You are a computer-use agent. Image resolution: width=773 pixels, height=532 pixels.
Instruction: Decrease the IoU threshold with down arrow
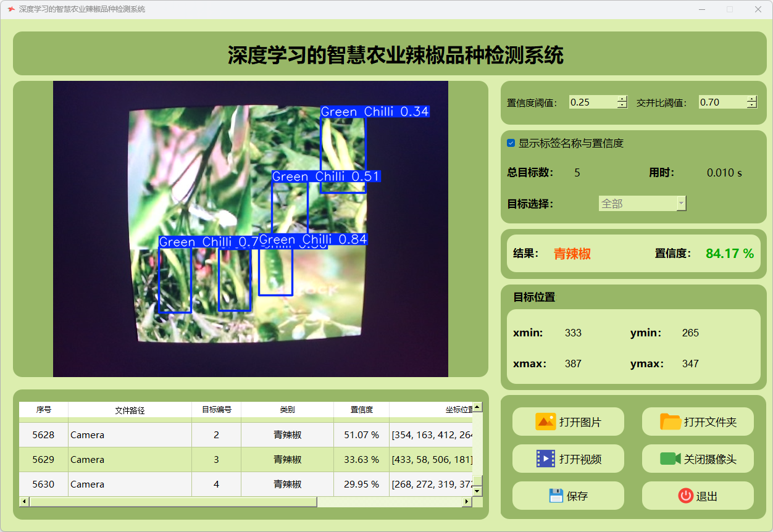(751, 106)
